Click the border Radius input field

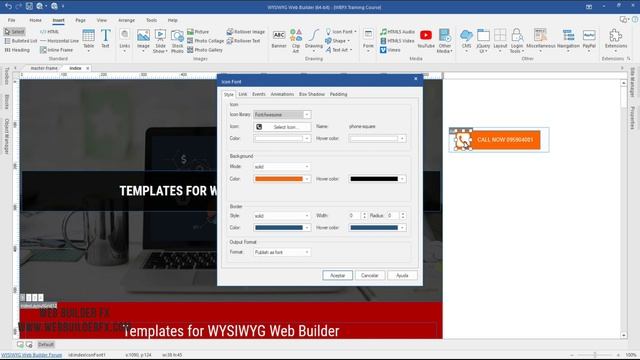[393, 216]
